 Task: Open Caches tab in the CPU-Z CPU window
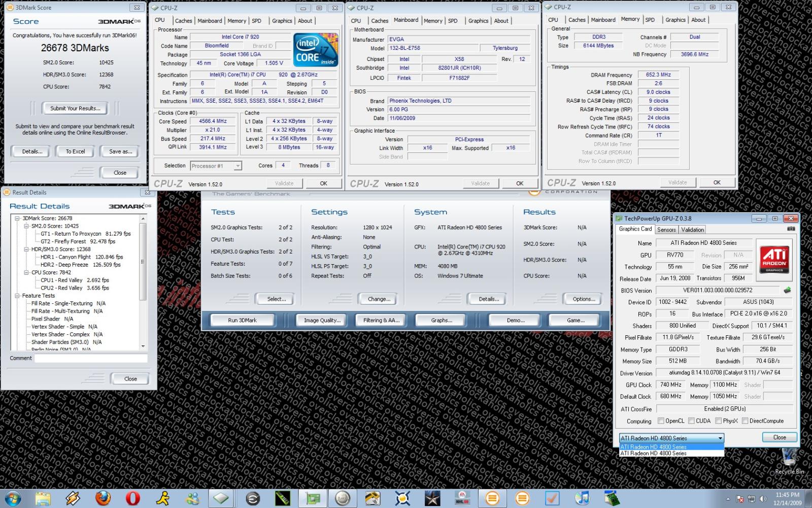point(183,21)
